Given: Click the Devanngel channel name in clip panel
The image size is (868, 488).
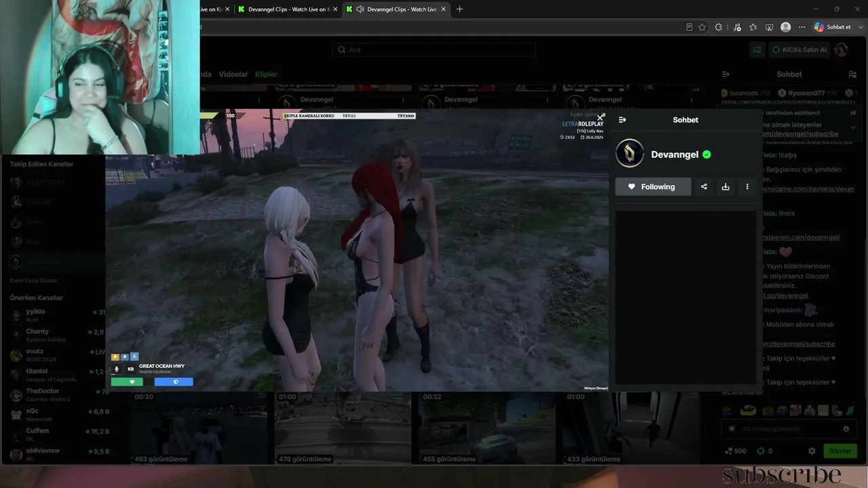Looking at the screenshot, I should tap(675, 155).
